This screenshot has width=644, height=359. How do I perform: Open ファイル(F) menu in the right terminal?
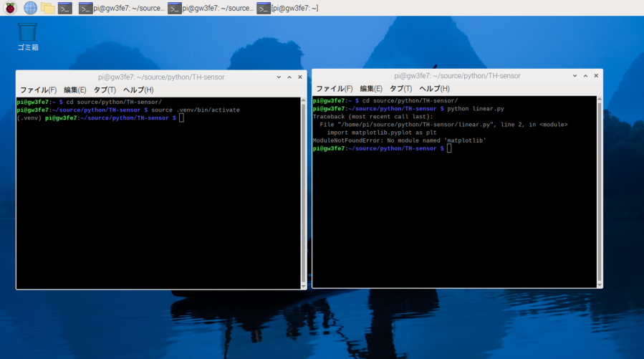click(334, 89)
